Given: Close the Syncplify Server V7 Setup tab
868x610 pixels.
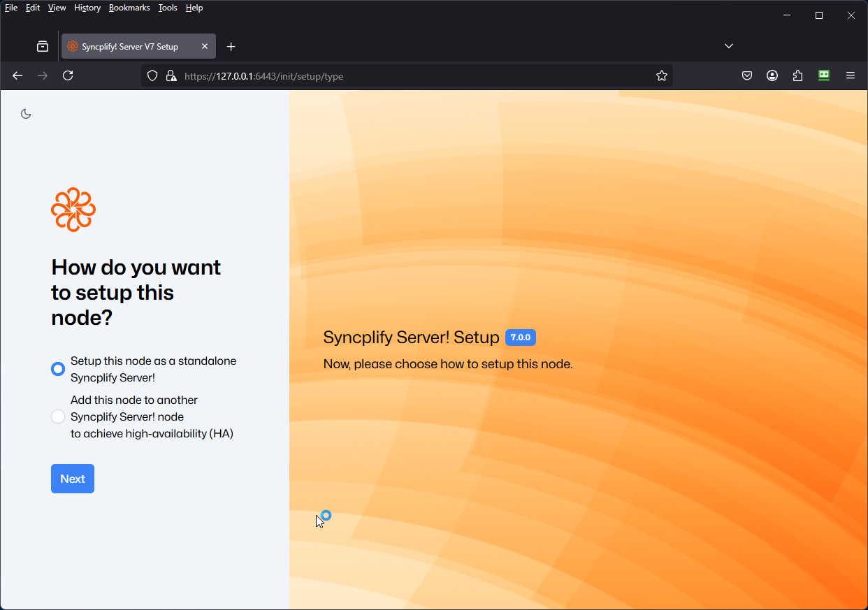Looking at the screenshot, I should [x=205, y=46].
